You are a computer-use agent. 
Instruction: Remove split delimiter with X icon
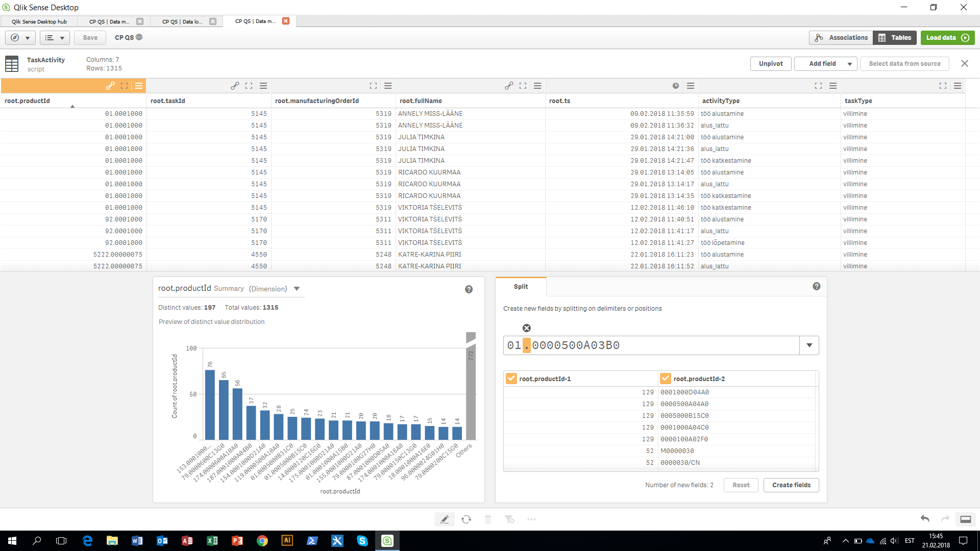point(527,328)
